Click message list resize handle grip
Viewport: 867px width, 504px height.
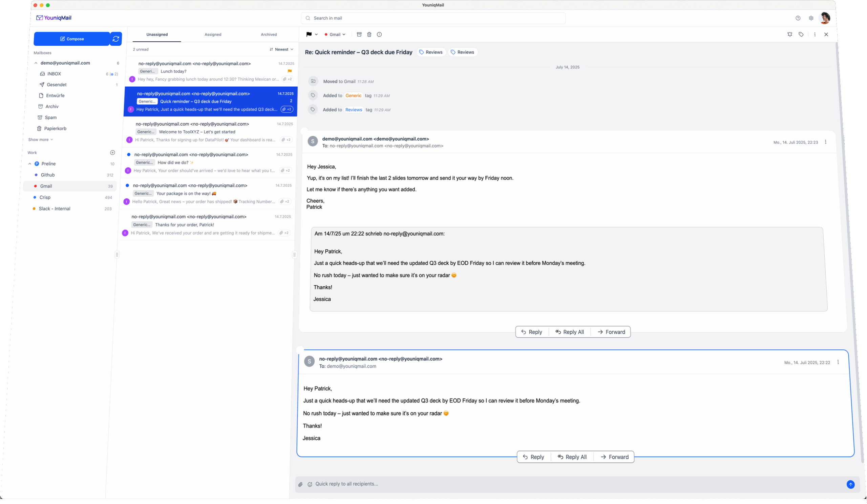click(x=295, y=255)
